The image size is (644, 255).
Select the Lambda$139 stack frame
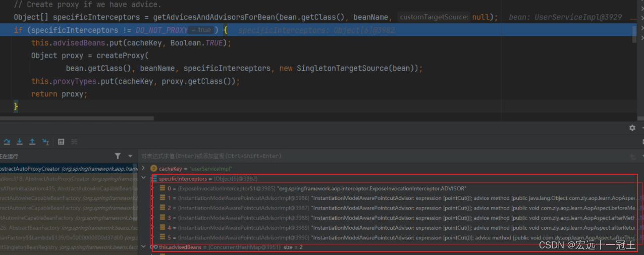[x=69, y=237]
